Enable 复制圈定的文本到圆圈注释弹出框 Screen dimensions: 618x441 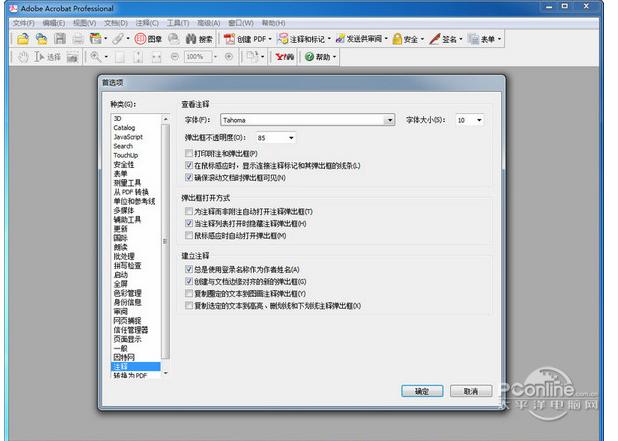click(x=189, y=294)
